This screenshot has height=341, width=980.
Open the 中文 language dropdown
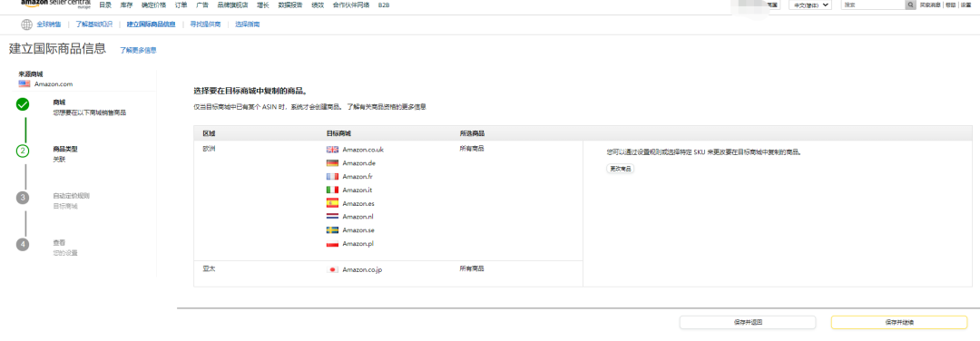(x=810, y=5)
